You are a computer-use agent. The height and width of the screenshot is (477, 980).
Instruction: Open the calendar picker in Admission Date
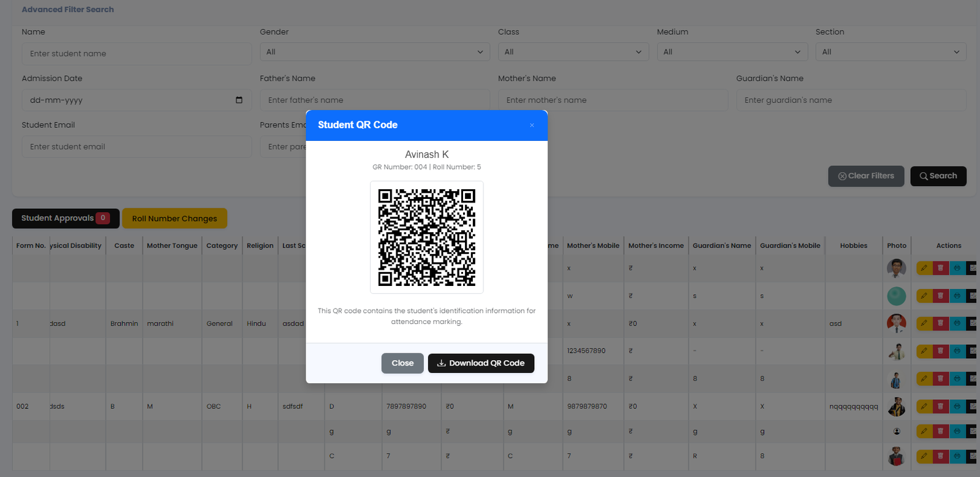tap(239, 100)
